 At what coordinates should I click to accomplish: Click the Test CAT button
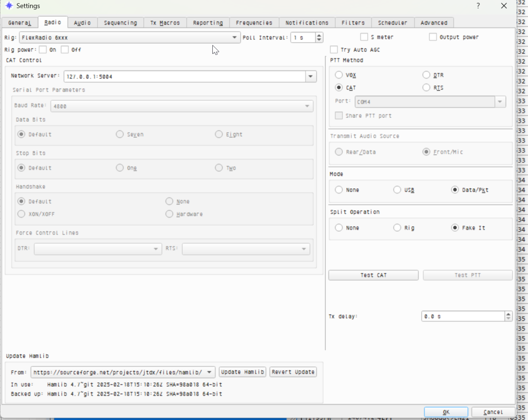(373, 275)
